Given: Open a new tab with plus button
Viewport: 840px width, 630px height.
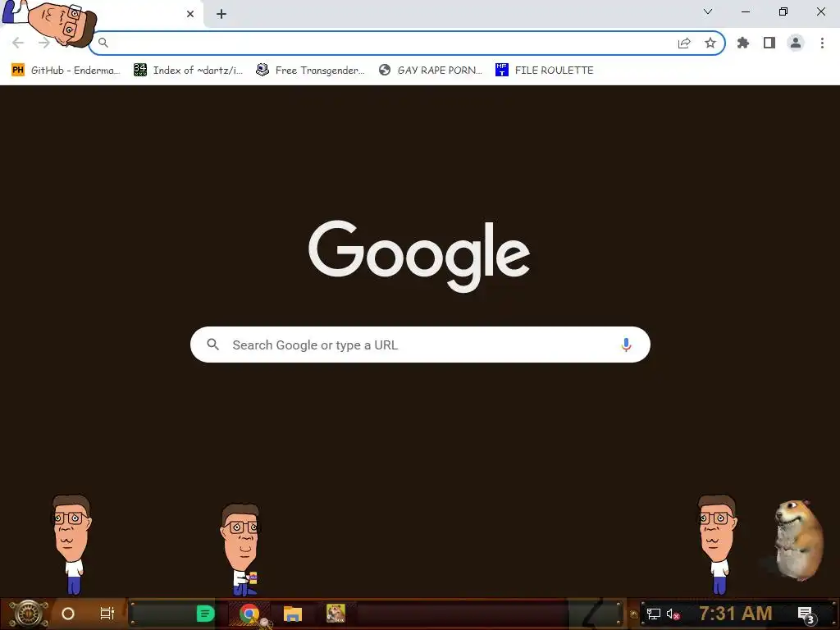Looking at the screenshot, I should pyautogui.click(x=221, y=14).
